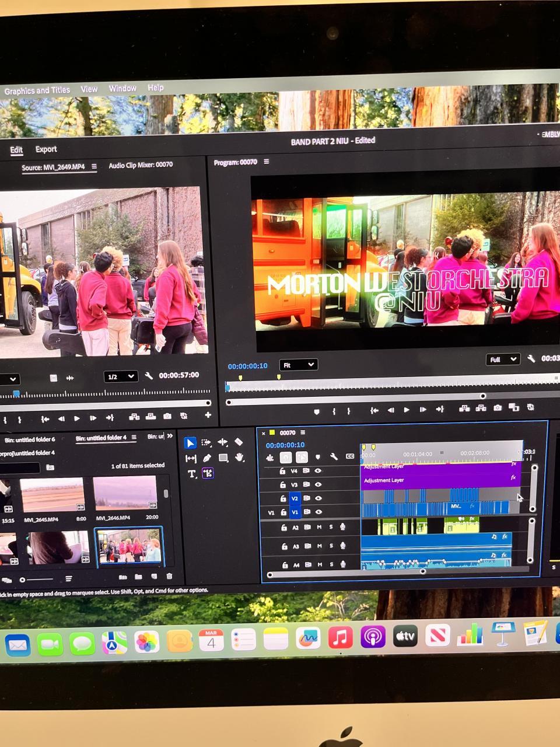The image size is (560, 747).
Task: Open Source monitor button editor plus icon
Action: pyautogui.click(x=208, y=415)
